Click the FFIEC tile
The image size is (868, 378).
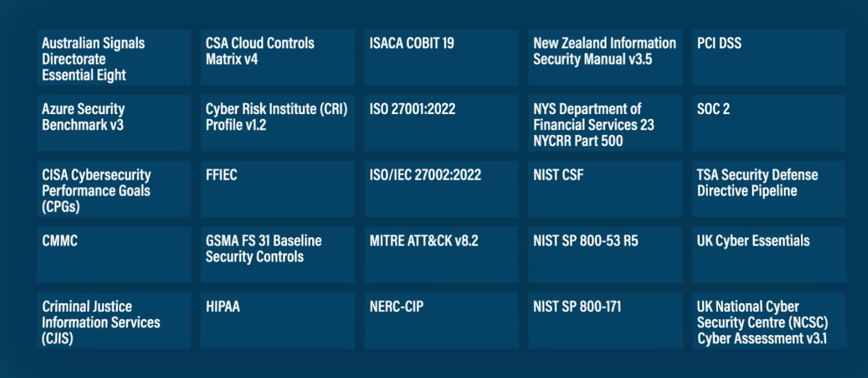(278, 189)
